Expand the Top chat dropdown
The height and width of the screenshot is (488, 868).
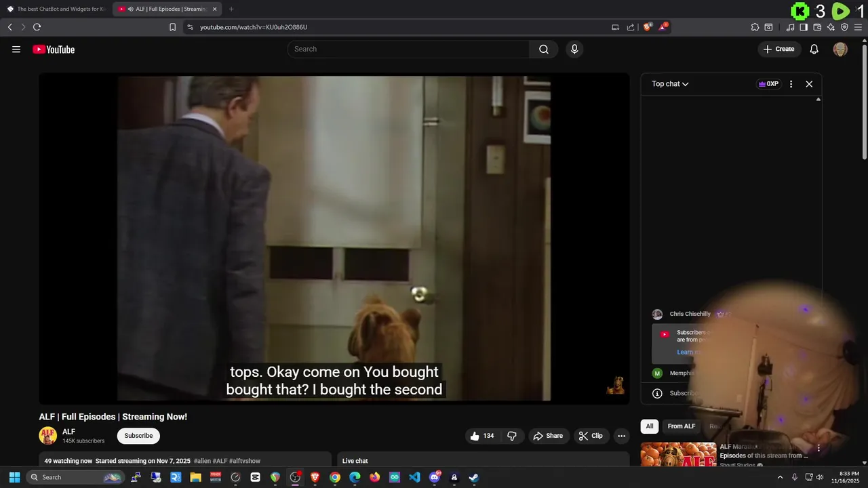click(670, 84)
